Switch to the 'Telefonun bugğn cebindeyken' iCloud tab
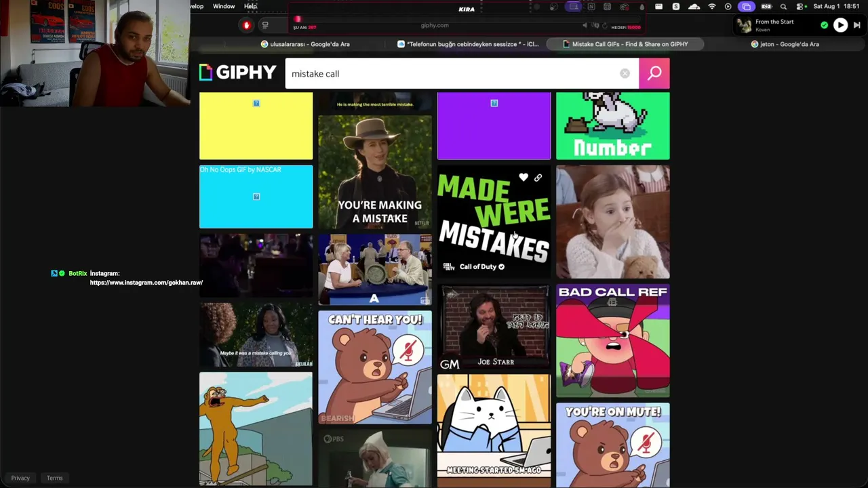The image size is (868, 488). [468, 44]
